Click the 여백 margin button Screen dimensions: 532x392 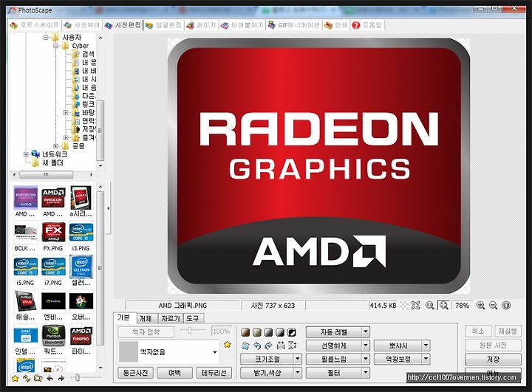click(x=174, y=373)
